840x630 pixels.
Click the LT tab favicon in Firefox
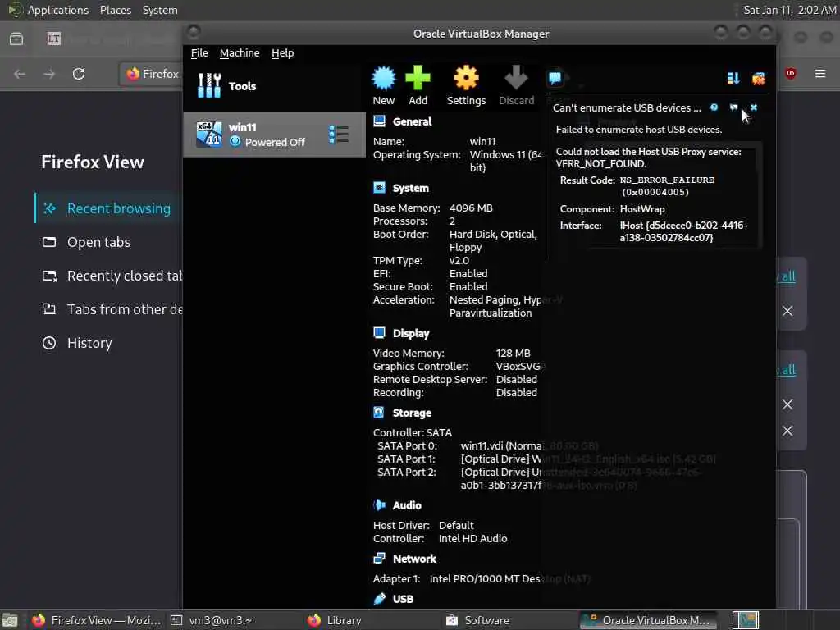tap(54, 39)
